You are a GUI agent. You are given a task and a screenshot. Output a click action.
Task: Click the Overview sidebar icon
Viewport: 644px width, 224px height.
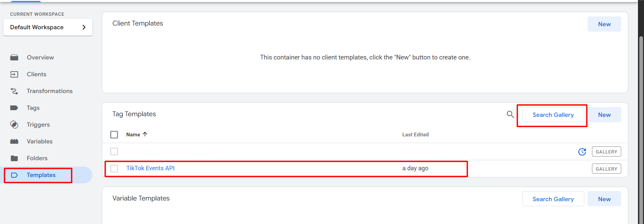click(14, 57)
